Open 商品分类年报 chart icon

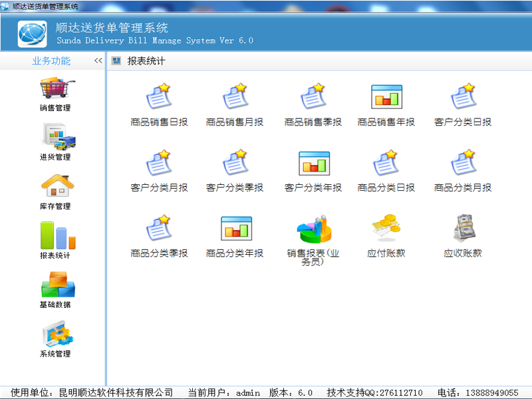[x=235, y=229]
